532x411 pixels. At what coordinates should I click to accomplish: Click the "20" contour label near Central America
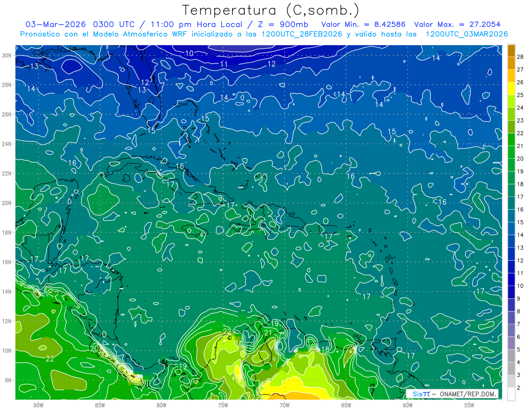pyautogui.click(x=94, y=349)
